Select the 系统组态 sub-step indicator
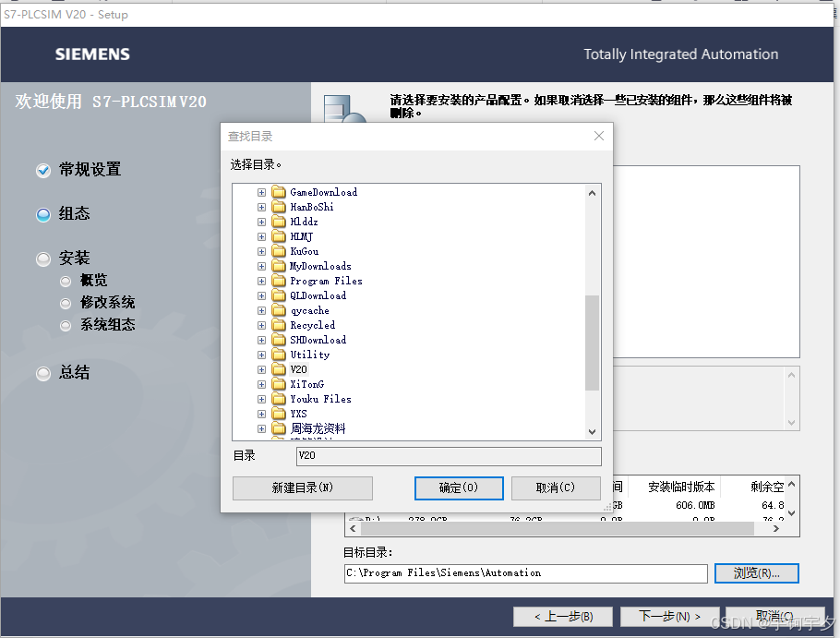 coord(66,326)
